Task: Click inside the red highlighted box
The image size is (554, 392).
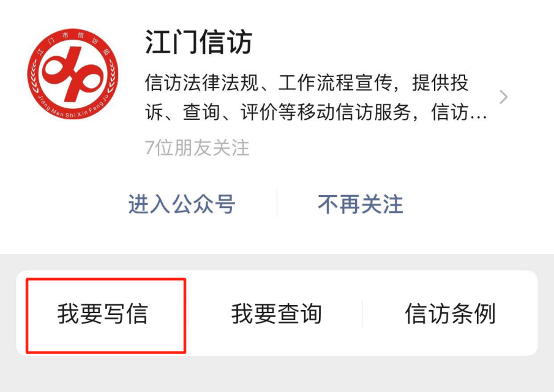Action: [106, 316]
